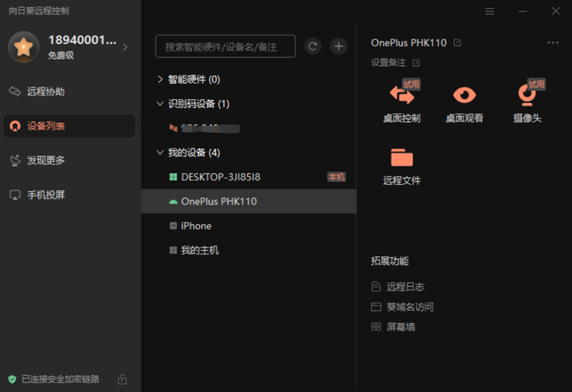Click the 免费级 account level label
Image resolution: width=572 pixels, height=392 pixels.
pos(61,55)
